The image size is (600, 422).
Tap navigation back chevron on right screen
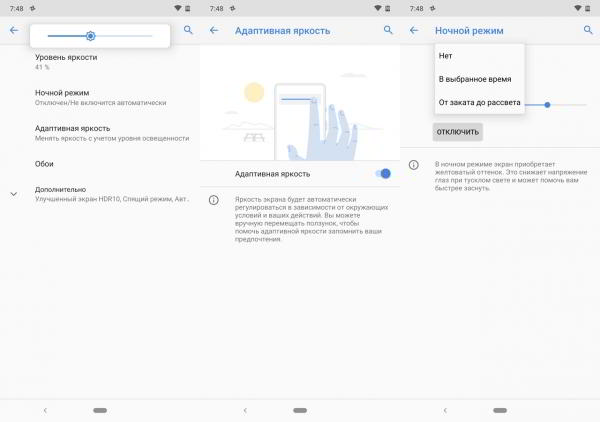(x=445, y=410)
